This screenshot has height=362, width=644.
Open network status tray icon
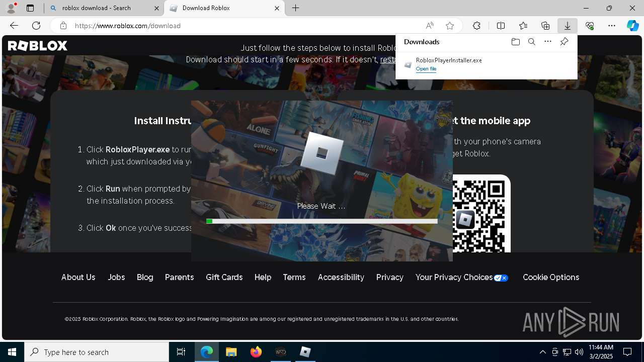click(567, 352)
